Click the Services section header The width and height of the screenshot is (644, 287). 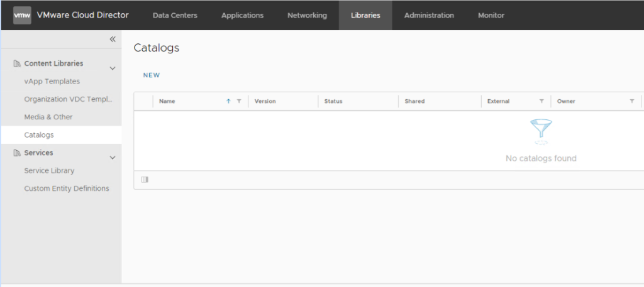pos(38,153)
